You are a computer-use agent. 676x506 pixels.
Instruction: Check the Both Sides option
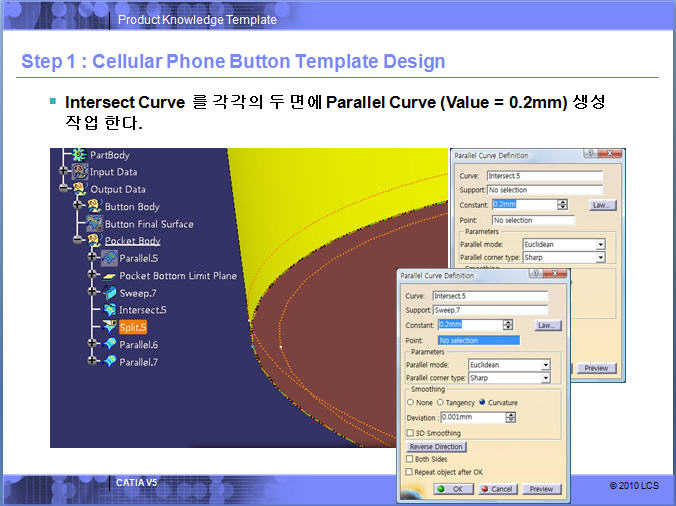click(409, 459)
